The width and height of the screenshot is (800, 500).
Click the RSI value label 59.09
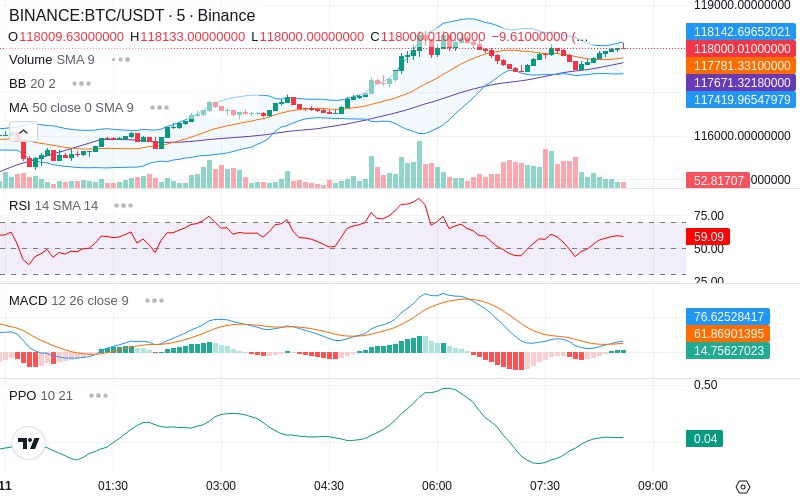coord(708,237)
